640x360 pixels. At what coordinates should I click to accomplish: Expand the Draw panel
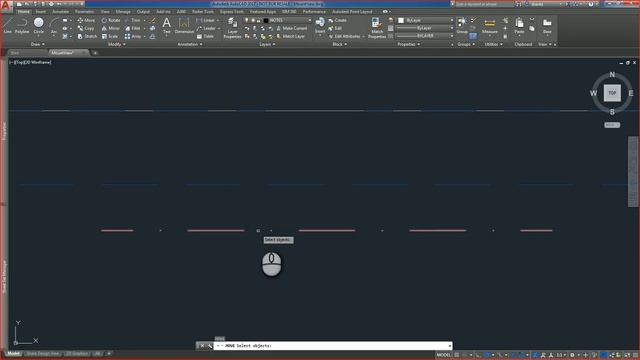pyautogui.click(x=38, y=44)
